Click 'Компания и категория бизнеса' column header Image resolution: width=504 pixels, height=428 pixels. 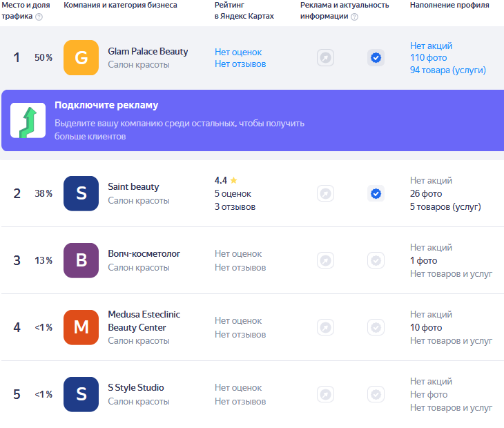point(120,5)
